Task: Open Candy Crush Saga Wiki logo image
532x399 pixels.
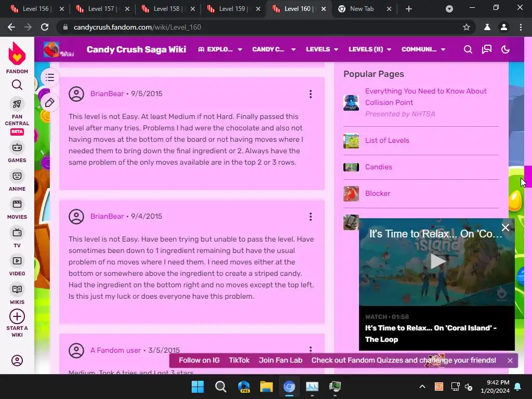Action: (59, 49)
